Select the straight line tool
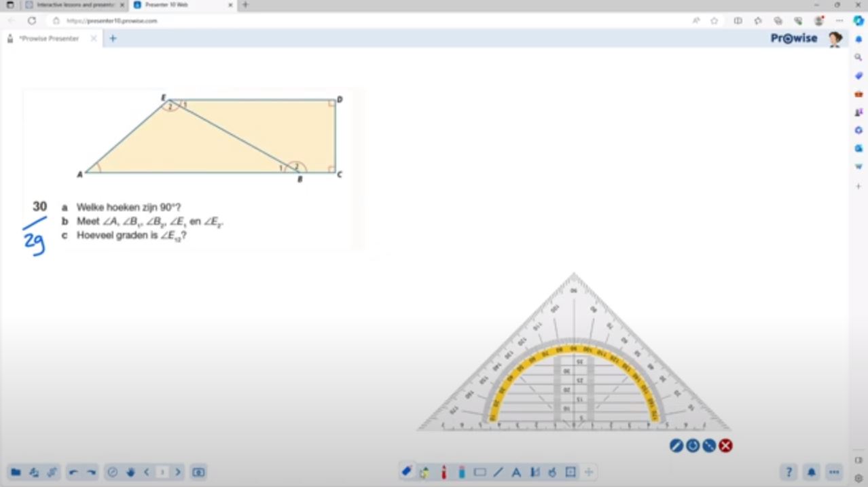This screenshot has width=868, height=487. click(x=499, y=472)
